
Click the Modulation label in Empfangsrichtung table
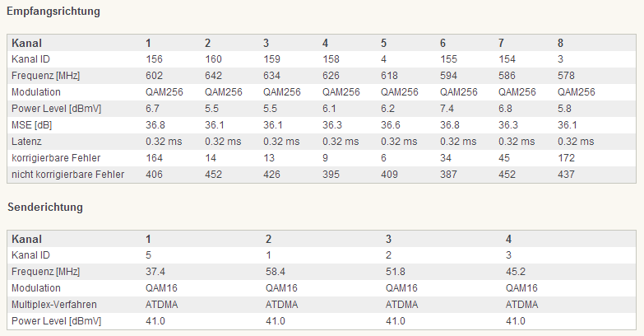point(35,92)
